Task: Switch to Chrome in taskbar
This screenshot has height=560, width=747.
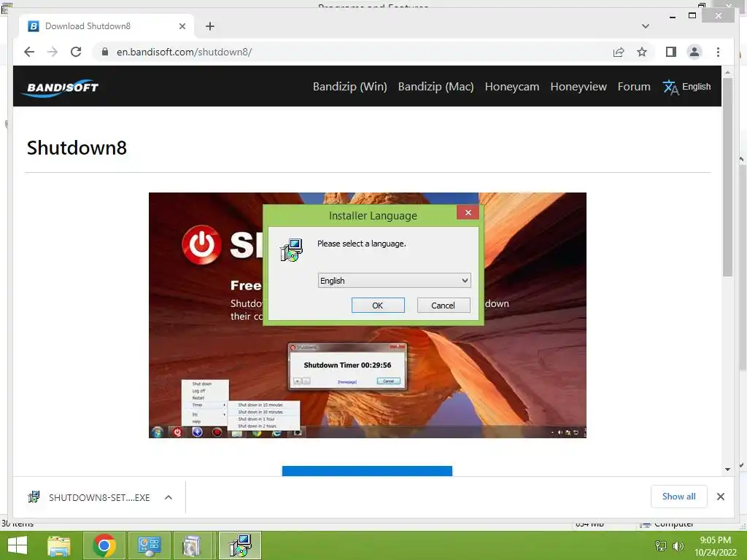Action: point(104,545)
